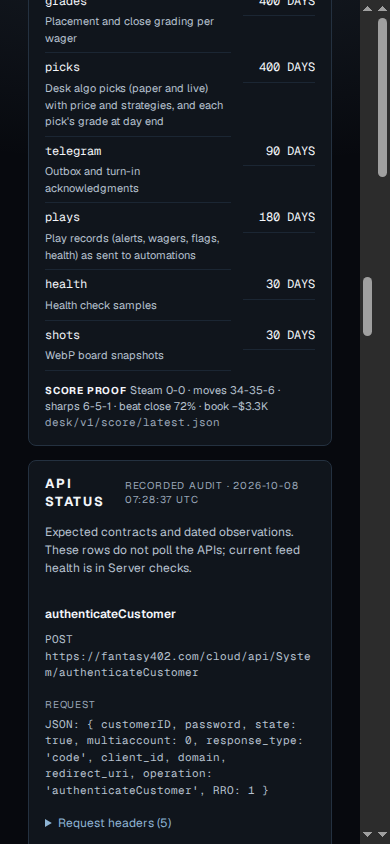Select the plays retention row label
The image size is (390, 844).
click(x=62, y=217)
